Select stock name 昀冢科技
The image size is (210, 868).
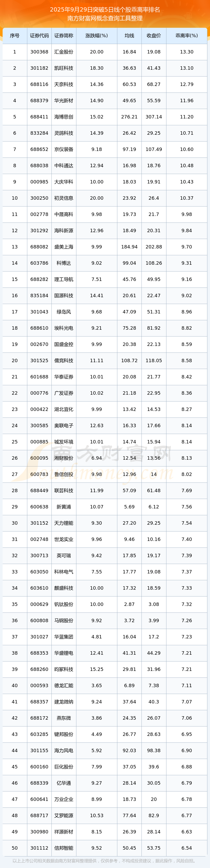[64, 670]
